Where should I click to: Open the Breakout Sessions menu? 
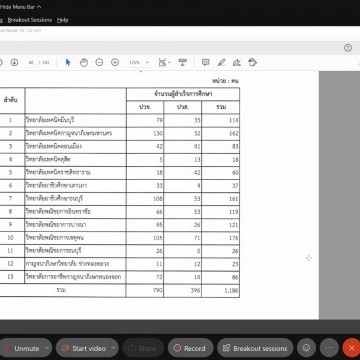(x=30, y=20)
